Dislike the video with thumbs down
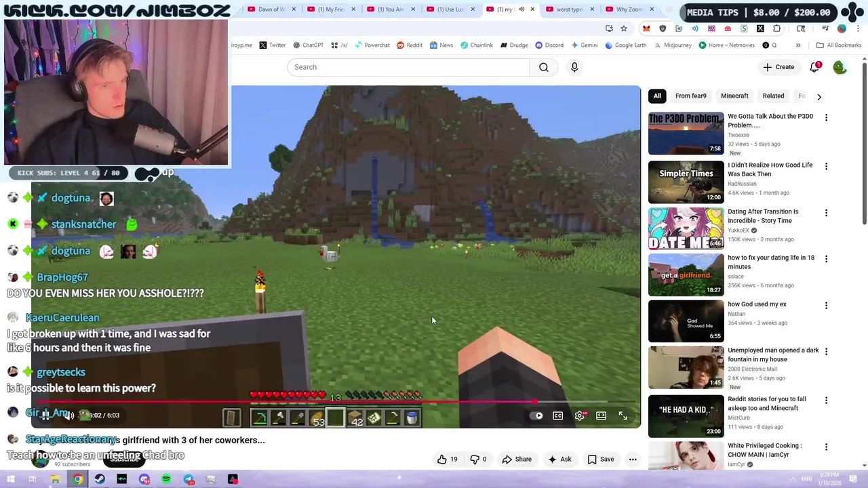The width and height of the screenshot is (868, 488). click(x=478, y=460)
